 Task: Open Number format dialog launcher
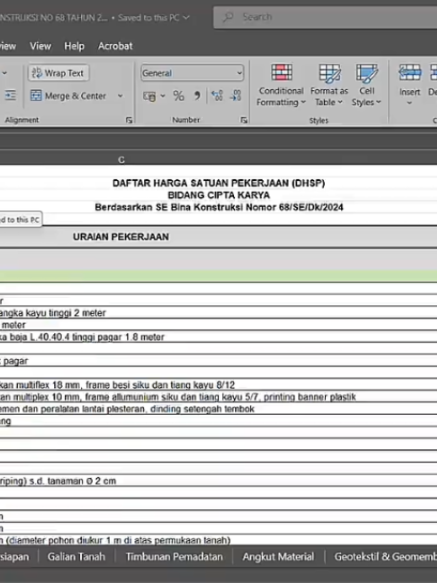[x=244, y=120]
